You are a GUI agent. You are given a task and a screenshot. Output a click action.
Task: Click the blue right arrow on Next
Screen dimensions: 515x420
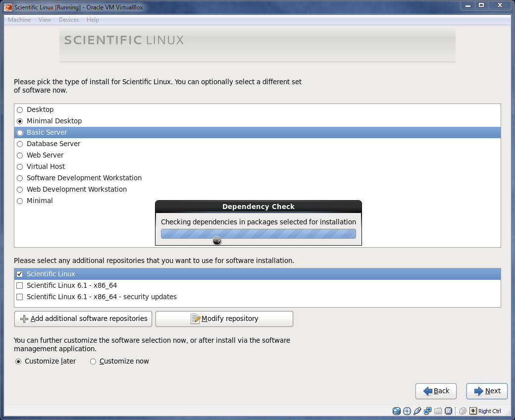479,391
